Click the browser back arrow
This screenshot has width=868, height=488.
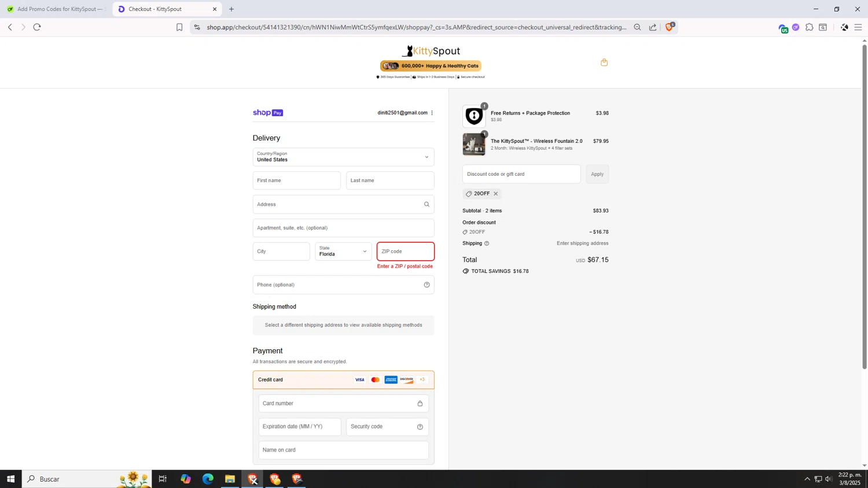pyautogui.click(x=10, y=27)
